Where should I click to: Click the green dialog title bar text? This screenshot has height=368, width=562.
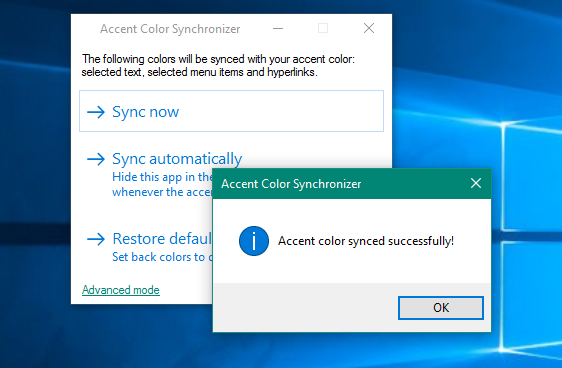[291, 184]
